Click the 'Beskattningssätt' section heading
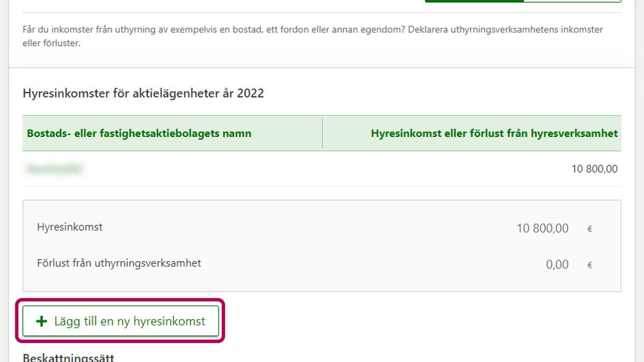Image resolution: width=644 pixels, height=362 pixels. [68, 357]
